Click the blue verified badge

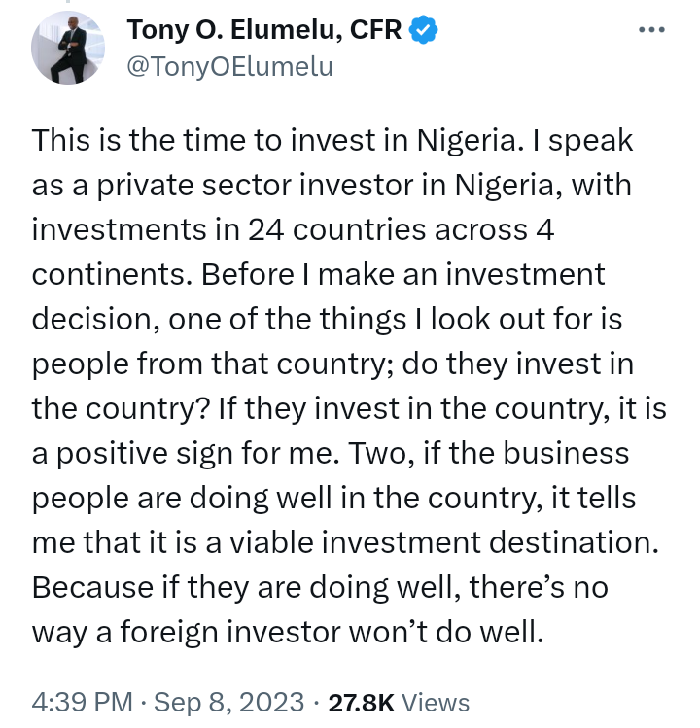click(x=423, y=30)
